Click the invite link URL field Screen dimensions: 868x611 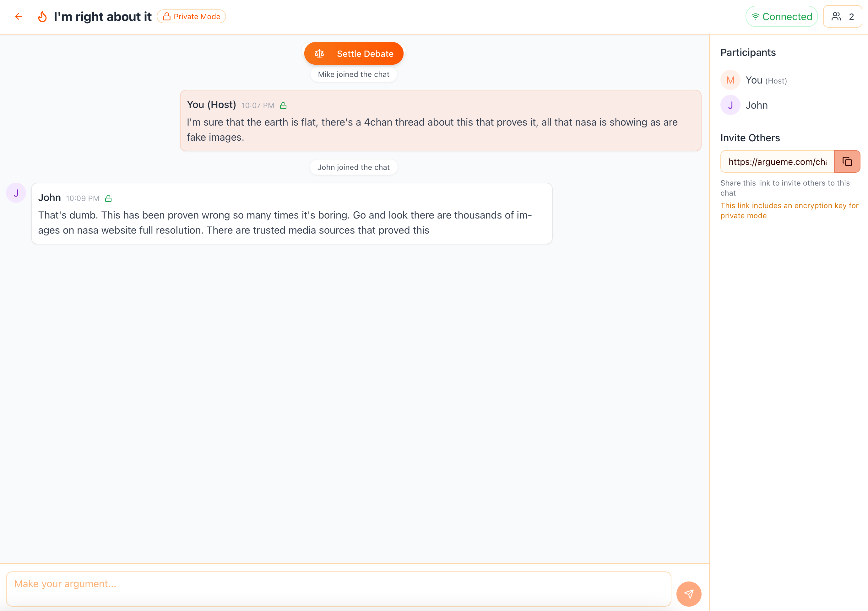click(777, 161)
